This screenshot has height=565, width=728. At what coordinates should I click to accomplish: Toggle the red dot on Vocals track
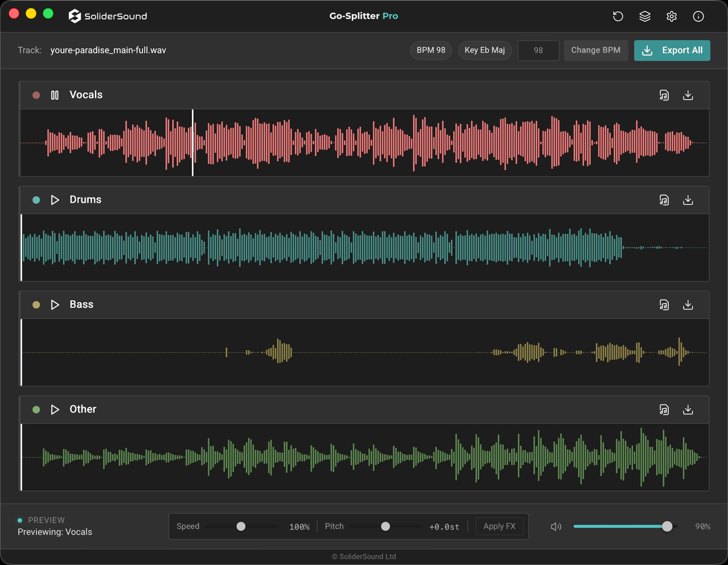(x=36, y=95)
